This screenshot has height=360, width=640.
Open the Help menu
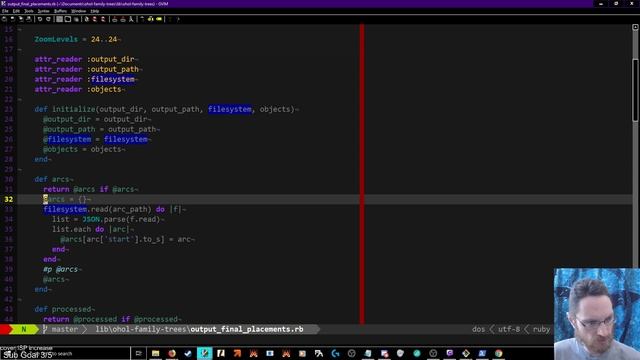[x=95, y=11]
